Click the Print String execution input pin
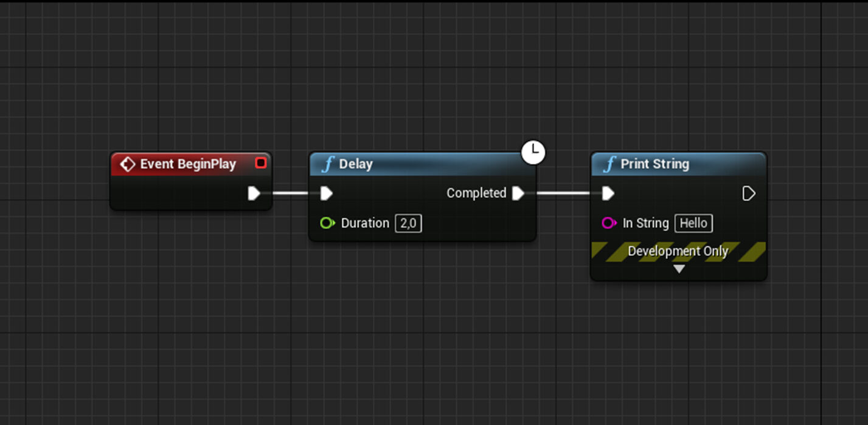The height and width of the screenshot is (425, 868). 608,194
